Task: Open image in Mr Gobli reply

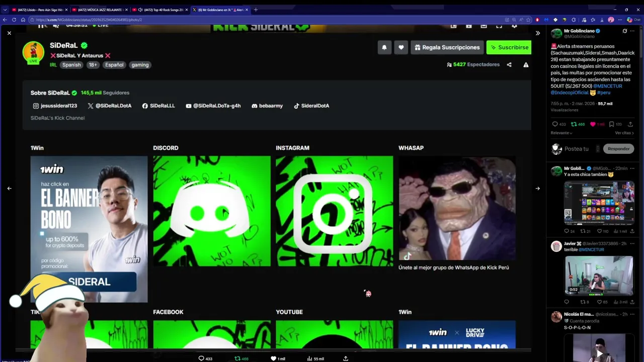Action: 599,203
